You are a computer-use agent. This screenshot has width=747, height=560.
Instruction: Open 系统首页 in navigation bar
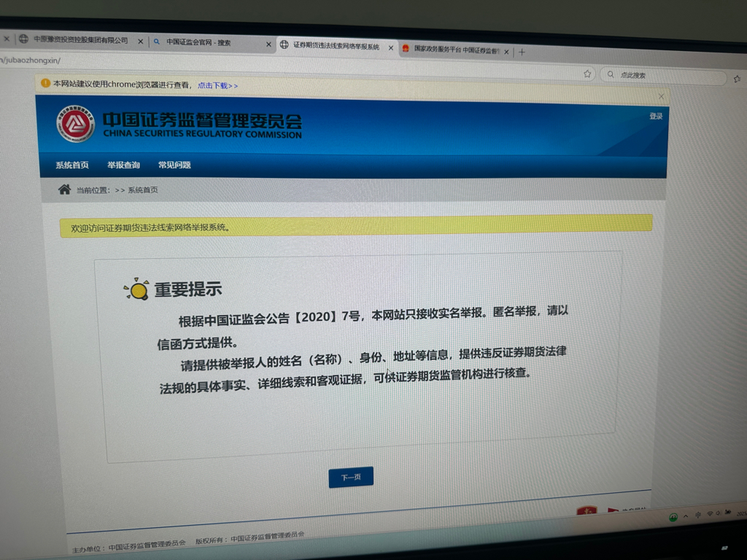tap(72, 165)
